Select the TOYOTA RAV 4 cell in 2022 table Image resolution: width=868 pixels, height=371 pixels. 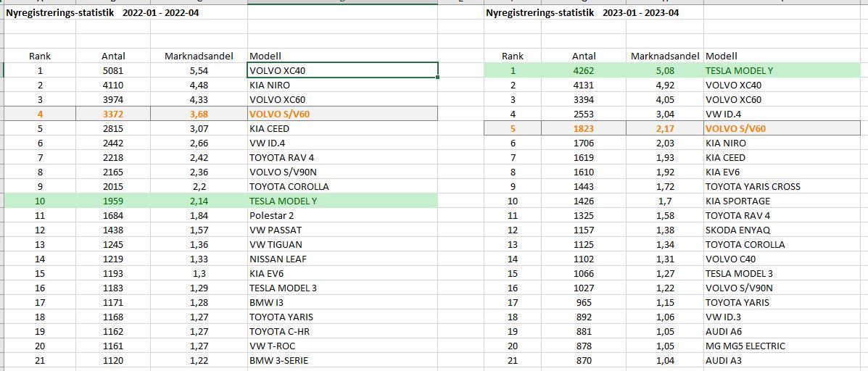343,157
